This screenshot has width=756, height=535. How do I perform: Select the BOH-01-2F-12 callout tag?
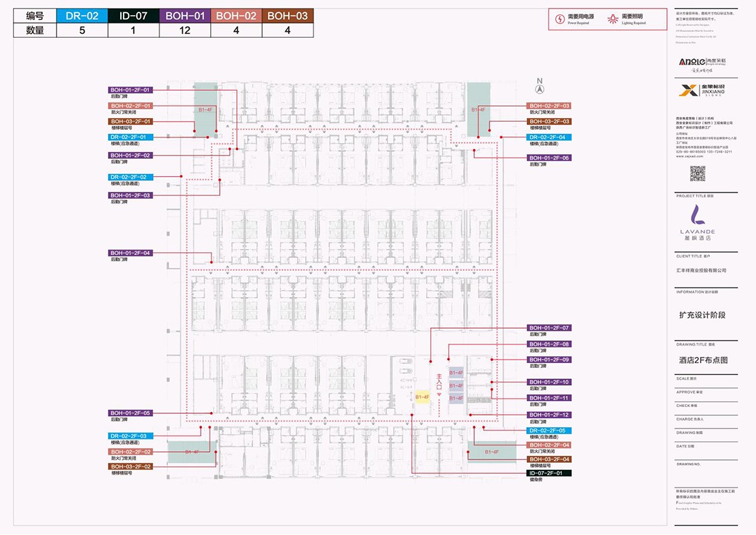[549, 415]
